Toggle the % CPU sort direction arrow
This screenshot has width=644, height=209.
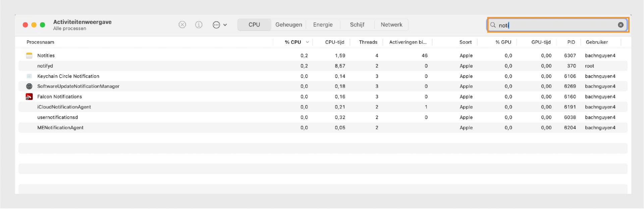pyautogui.click(x=307, y=42)
